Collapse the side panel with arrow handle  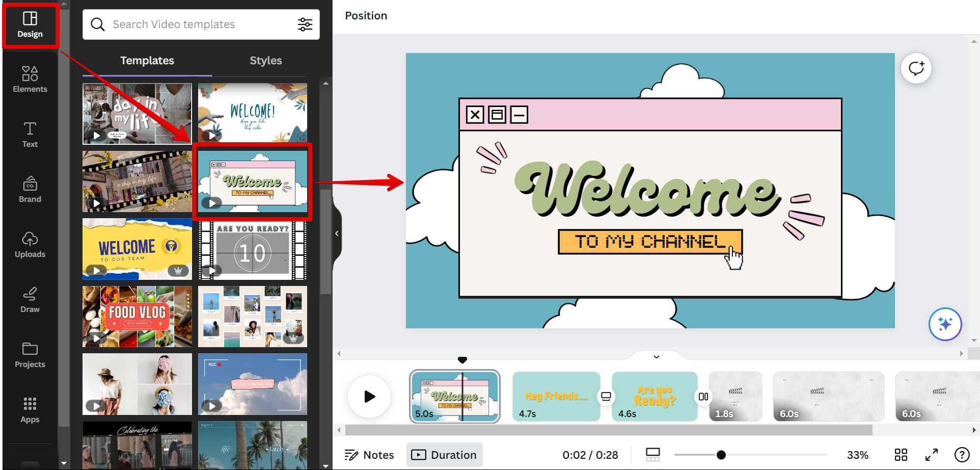tap(337, 233)
